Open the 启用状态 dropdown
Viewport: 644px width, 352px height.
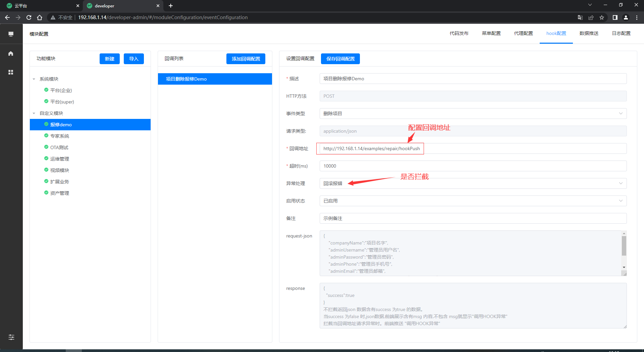point(473,201)
